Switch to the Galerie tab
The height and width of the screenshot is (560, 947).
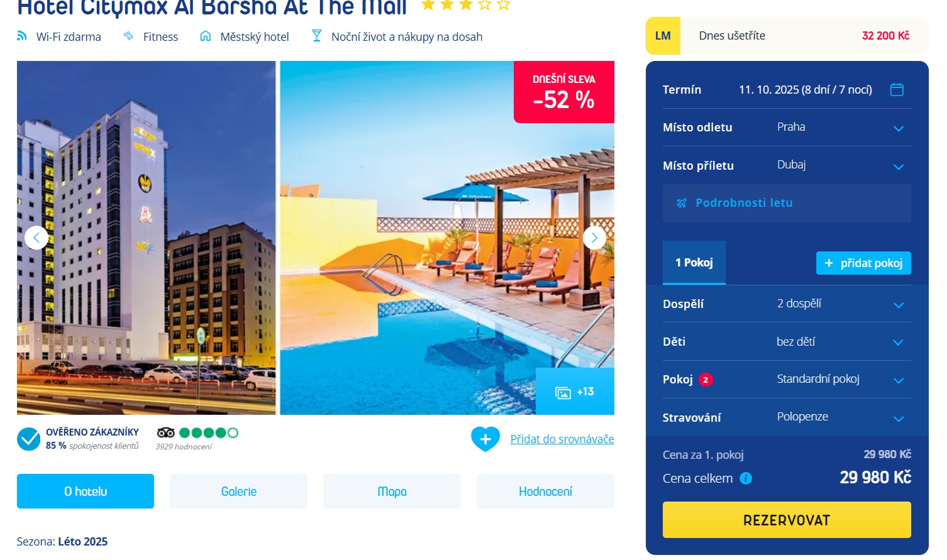[x=238, y=491]
